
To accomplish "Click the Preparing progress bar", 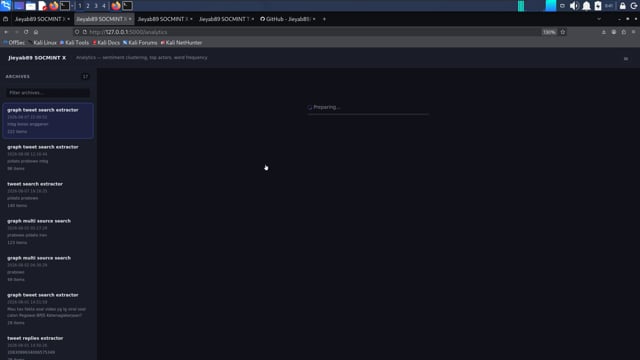I will (x=368, y=115).
